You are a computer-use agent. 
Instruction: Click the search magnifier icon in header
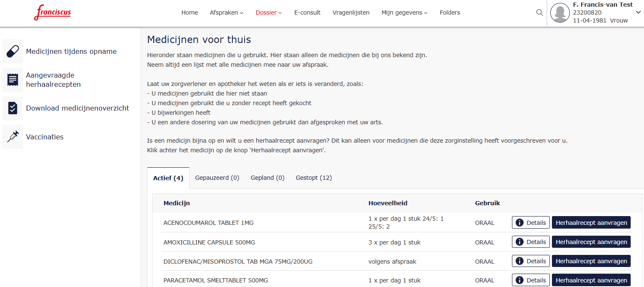click(539, 13)
